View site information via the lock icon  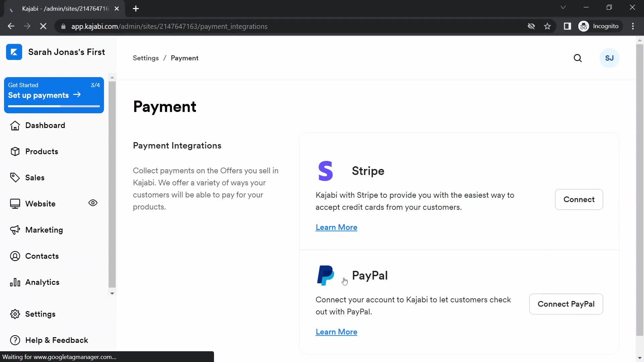tap(63, 26)
